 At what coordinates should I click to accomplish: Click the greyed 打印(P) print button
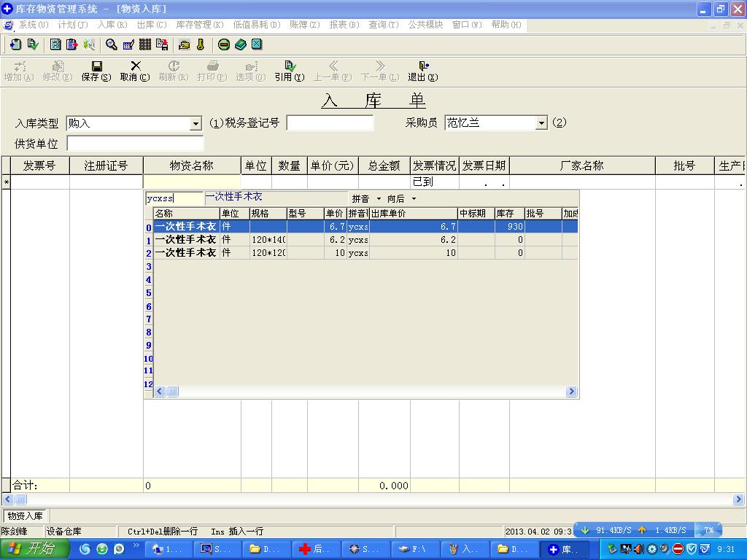pos(212,71)
